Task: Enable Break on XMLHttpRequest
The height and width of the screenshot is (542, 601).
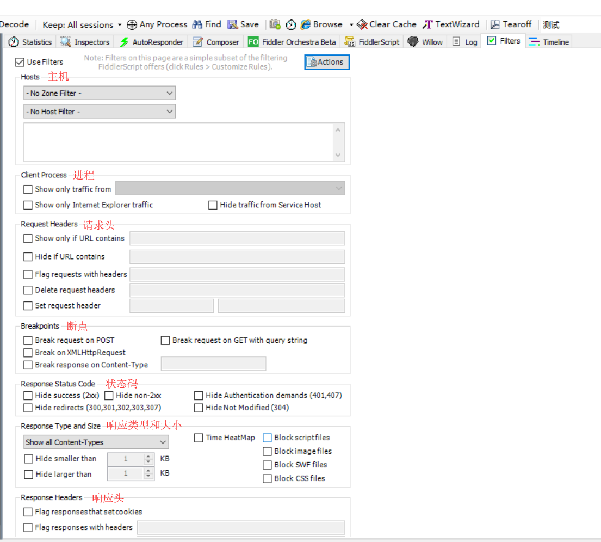Action: [x=28, y=353]
